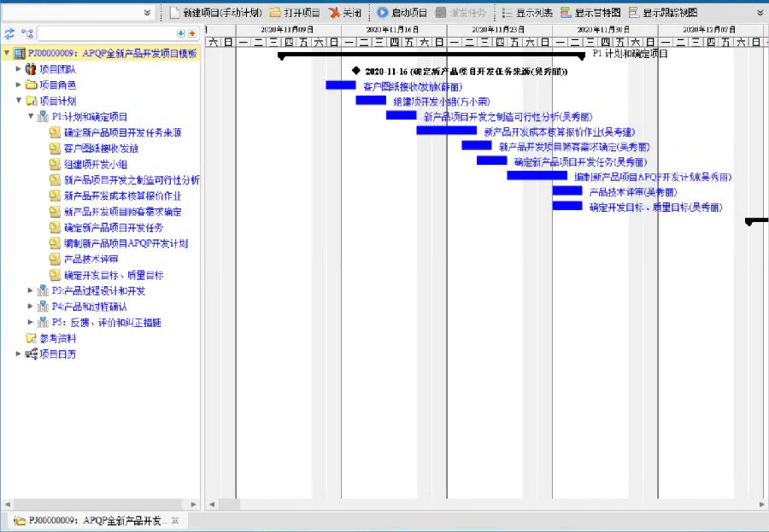Viewport: 769px width, 532px height.
Task: Switch to 显示列表 view
Action: (x=527, y=13)
